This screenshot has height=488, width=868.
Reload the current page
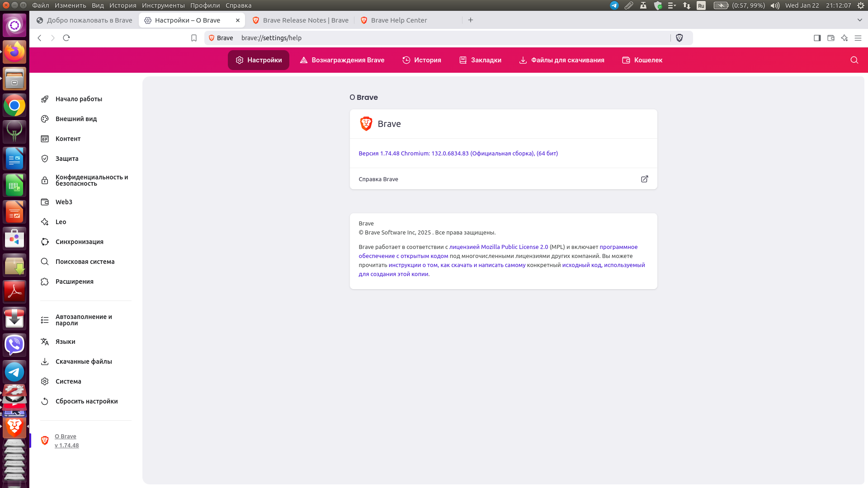click(66, 38)
